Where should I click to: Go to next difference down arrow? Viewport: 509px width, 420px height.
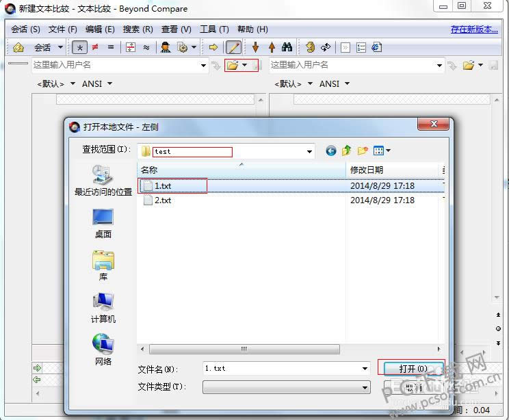pos(255,47)
